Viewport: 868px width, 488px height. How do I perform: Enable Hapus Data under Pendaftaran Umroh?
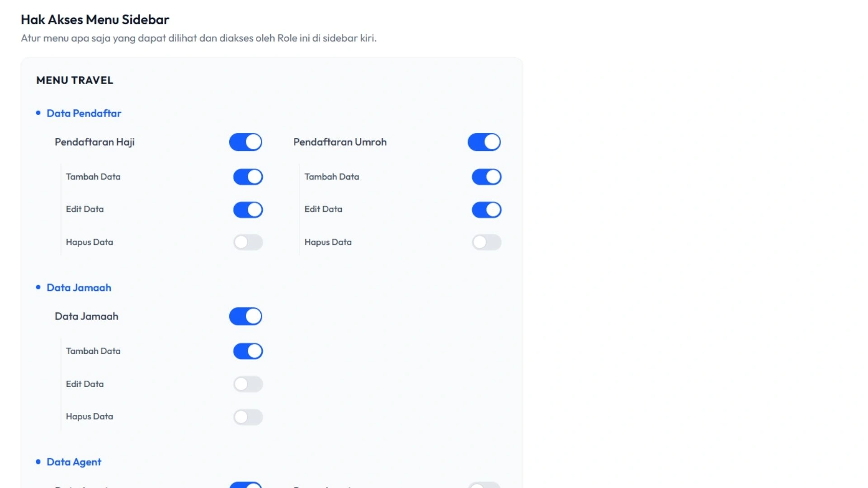(486, 242)
